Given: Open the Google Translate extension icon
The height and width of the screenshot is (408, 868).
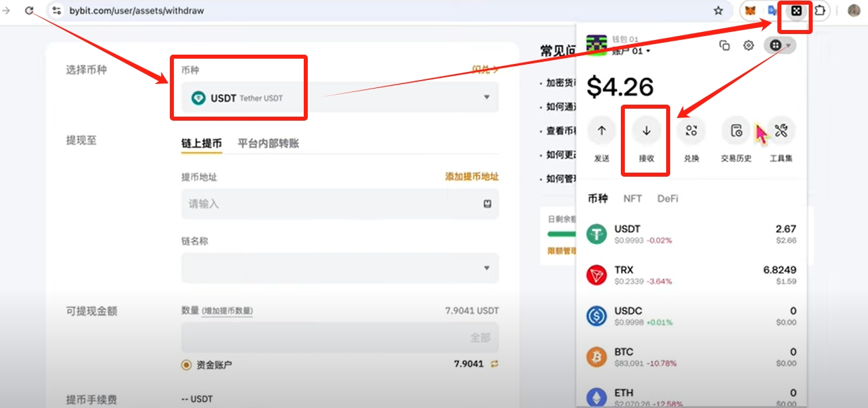Looking at the screenshot, I should 773,11.
